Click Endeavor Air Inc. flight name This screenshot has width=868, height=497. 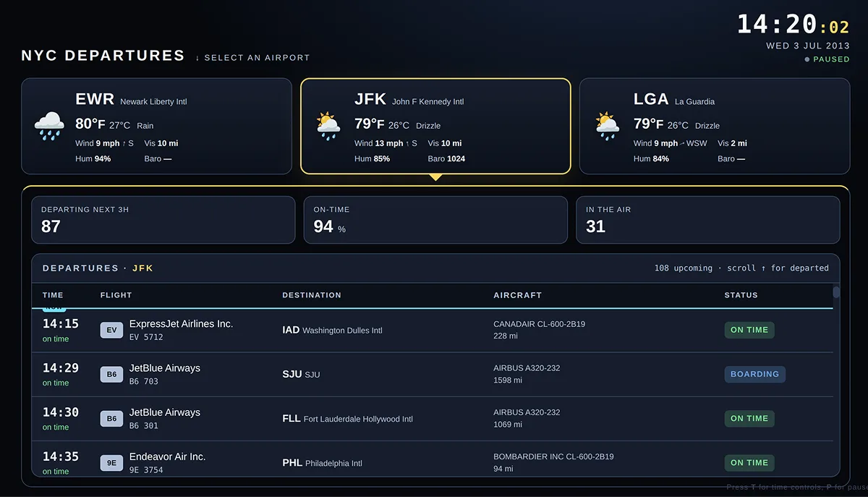click(x=168, y=456)
